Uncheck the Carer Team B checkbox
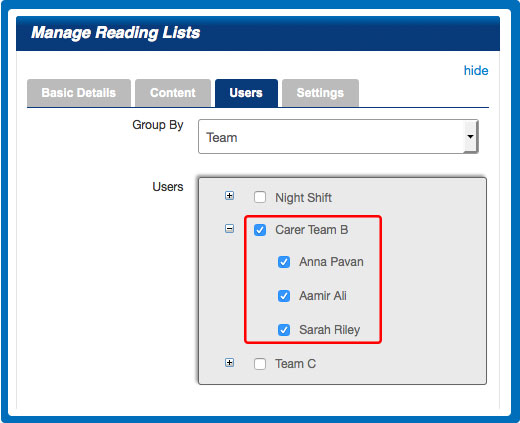Screen dimensions: 520x423 coord(260,230)
